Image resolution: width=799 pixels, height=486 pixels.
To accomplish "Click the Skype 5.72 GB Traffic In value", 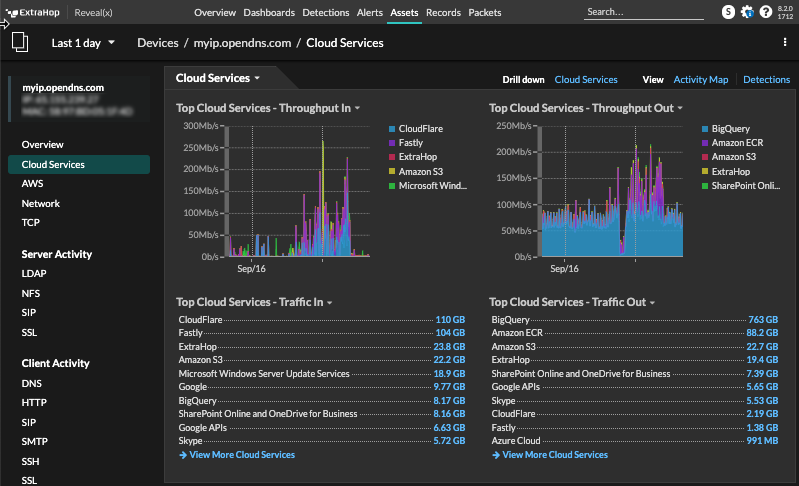I will (449, 441).
